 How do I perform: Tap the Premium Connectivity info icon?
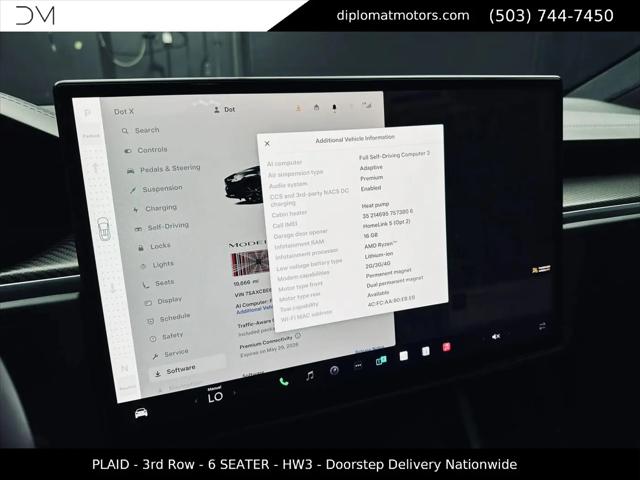pyautogui.click(x=298, y=336)
